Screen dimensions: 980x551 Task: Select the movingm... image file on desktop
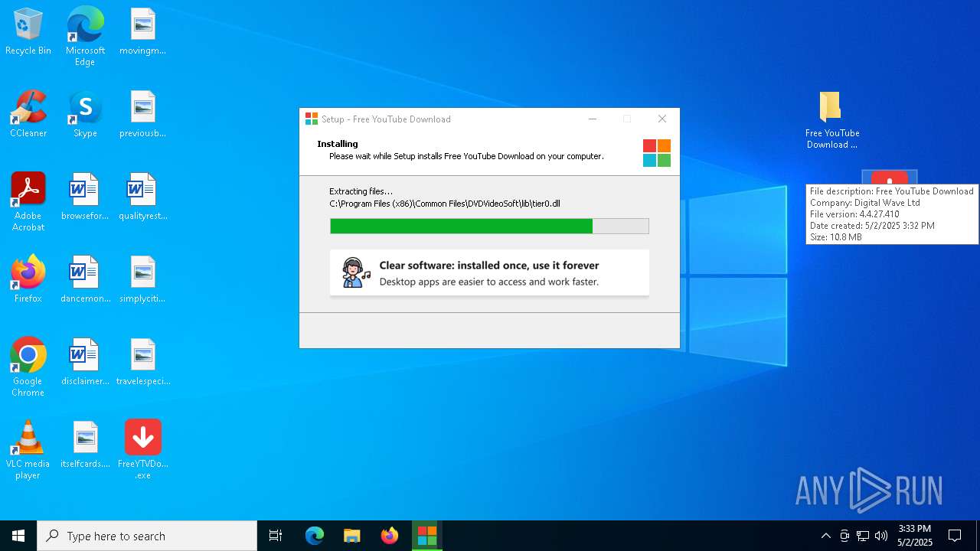click(x=142, y=32)
